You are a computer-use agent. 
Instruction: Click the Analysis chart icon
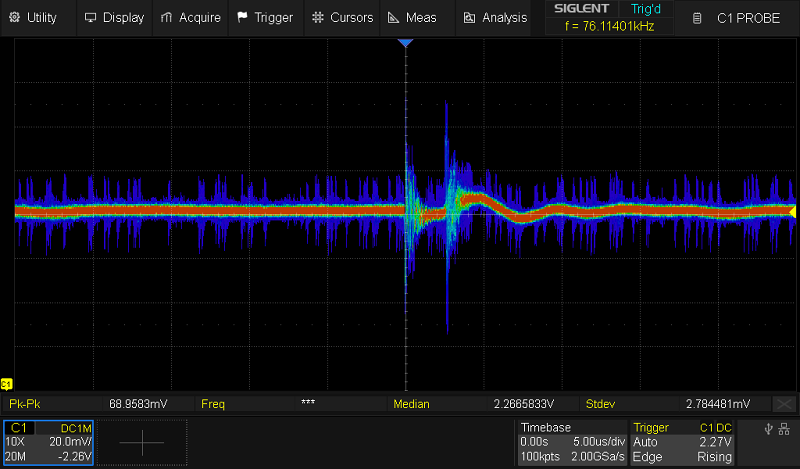(469, 17)
